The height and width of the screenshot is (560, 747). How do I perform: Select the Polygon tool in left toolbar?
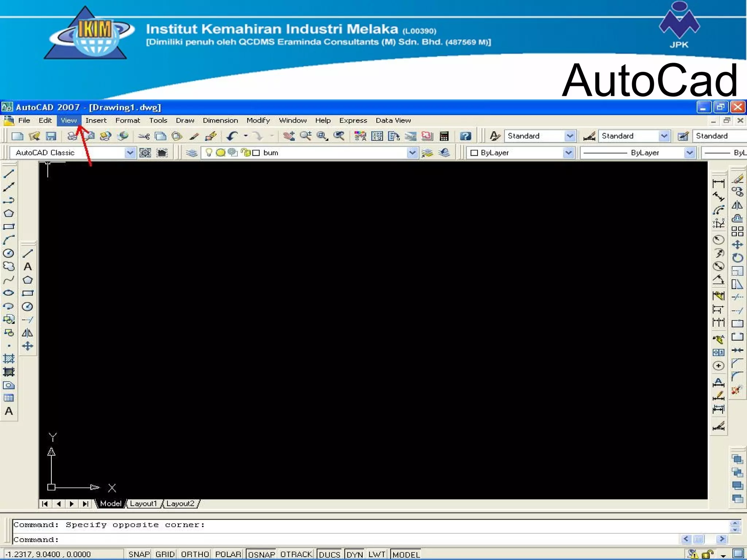[x=9, y=213]
